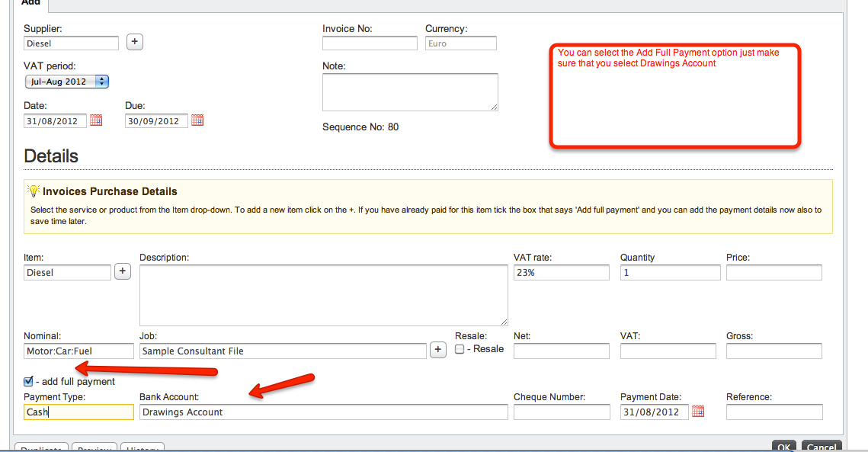Screen dimensions: 868x452
Task: Click the plus button next to Supplier
Action: [x=134, y=42]
